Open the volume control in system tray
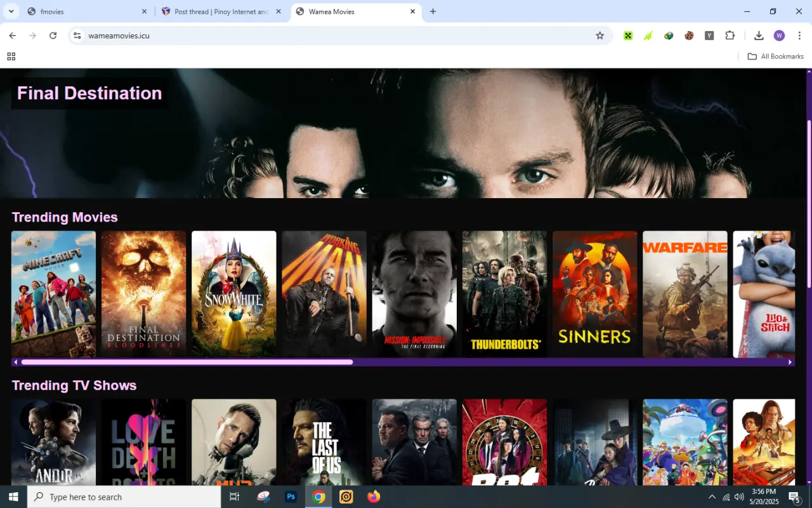 (738, 497)
